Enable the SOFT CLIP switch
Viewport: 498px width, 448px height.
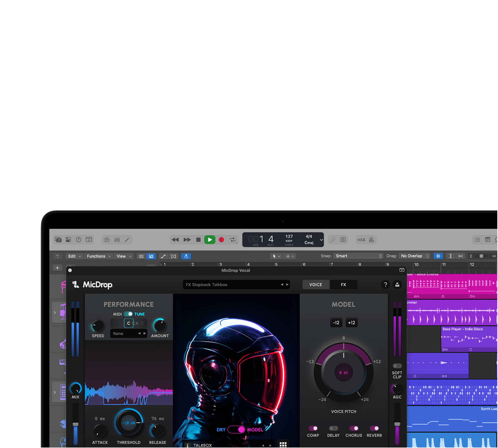coord(397,366)
